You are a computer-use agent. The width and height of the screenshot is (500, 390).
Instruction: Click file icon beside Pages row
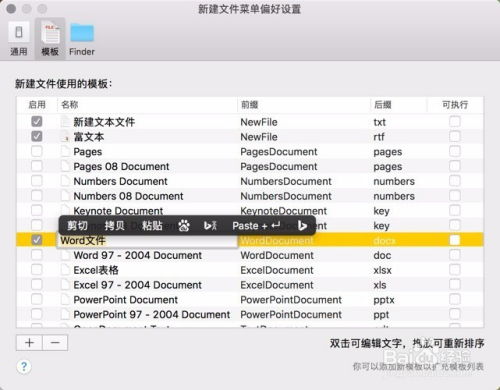pyautogui.click(x=65, y=151)
